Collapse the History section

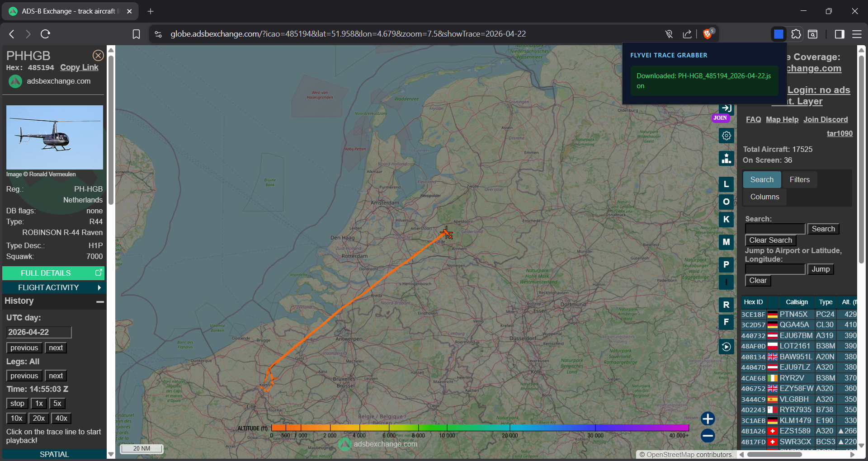[100, 301]
